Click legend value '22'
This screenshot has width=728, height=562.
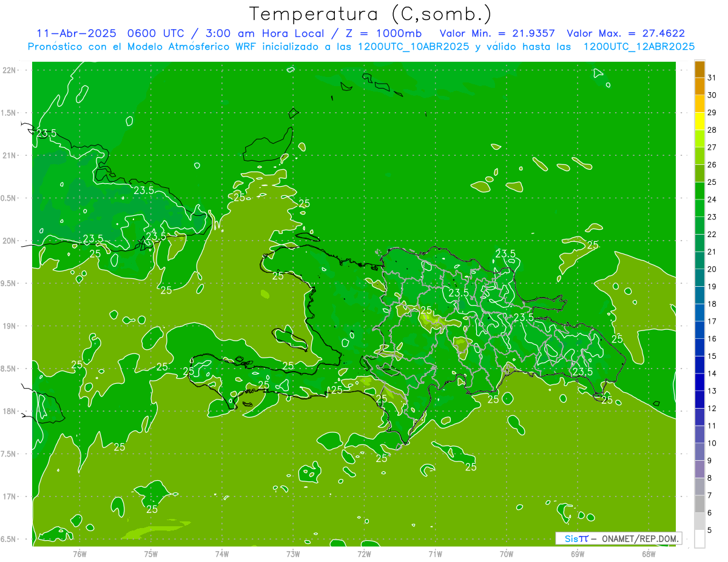[712, 235]
